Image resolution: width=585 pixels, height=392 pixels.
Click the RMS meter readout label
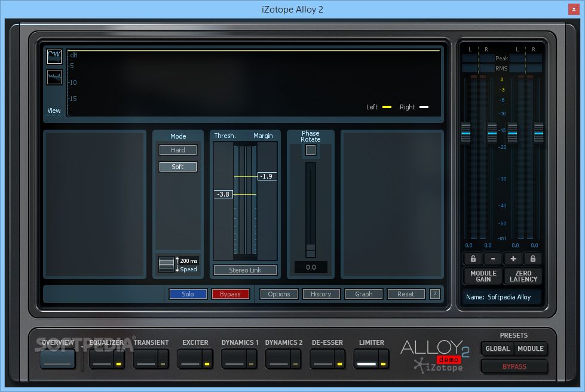tap(501, 68)
